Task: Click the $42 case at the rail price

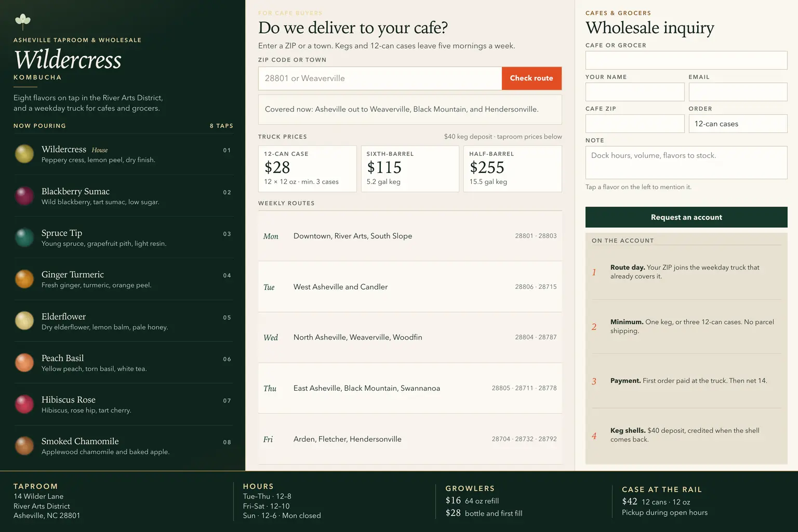Action: click(x=656, y=501)
